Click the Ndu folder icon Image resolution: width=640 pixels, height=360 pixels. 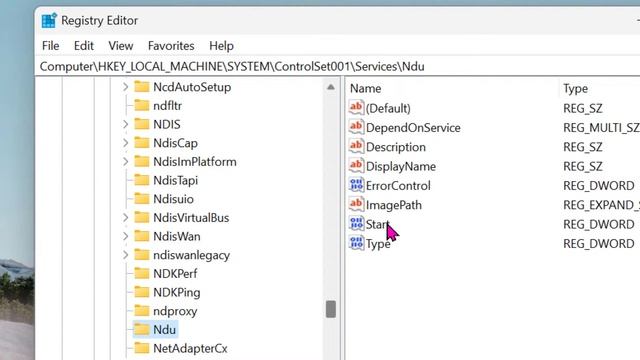(142, 329)
